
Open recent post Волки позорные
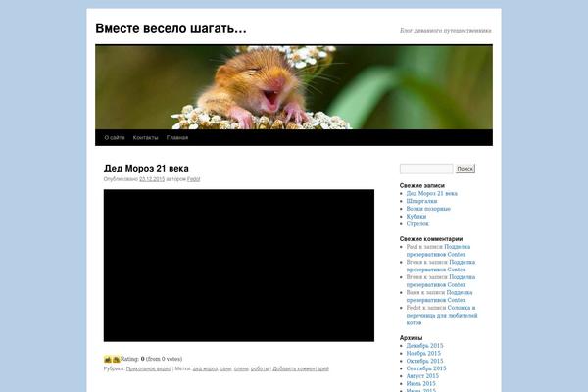pyautogui.click(x=428, y=209)
